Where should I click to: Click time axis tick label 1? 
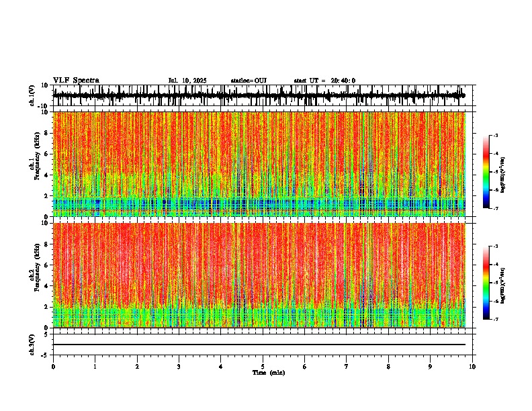tap(95, 367)
